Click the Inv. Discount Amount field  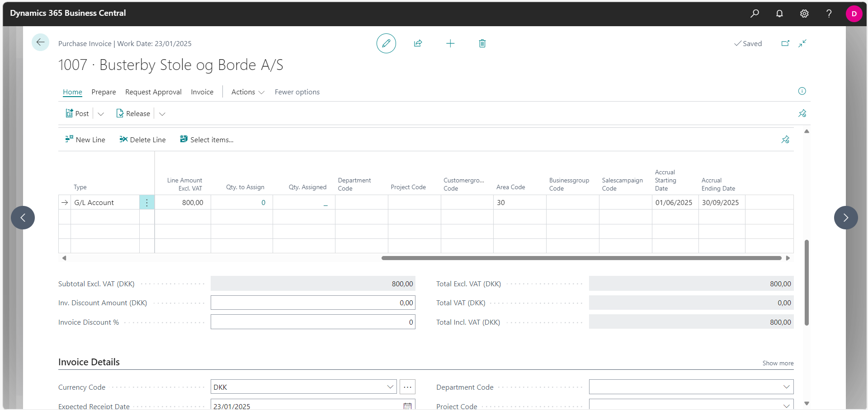(313, 303)
